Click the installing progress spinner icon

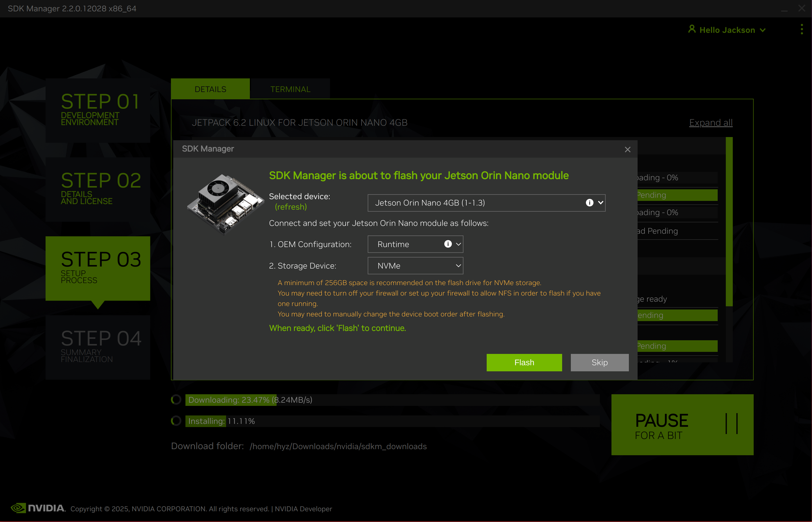(176, 421)
